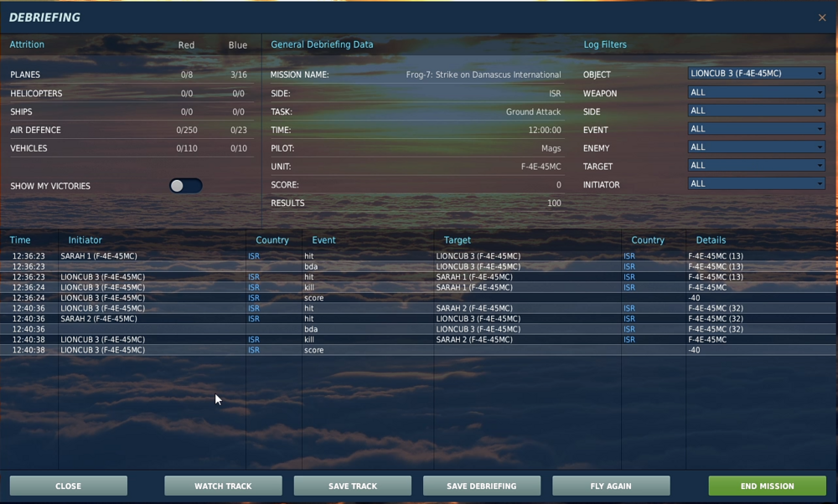The image size is (838, 504).
Task: Click the SAVE TRACK button
Action: pyautogui.click(x=353, y=486)
